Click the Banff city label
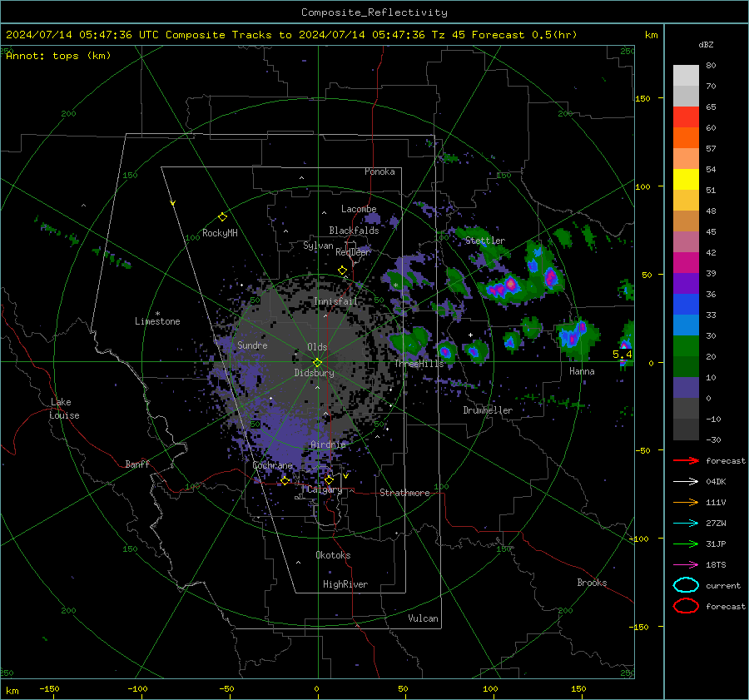Viewport: 749px width, 700px height. tap(137, 464)
